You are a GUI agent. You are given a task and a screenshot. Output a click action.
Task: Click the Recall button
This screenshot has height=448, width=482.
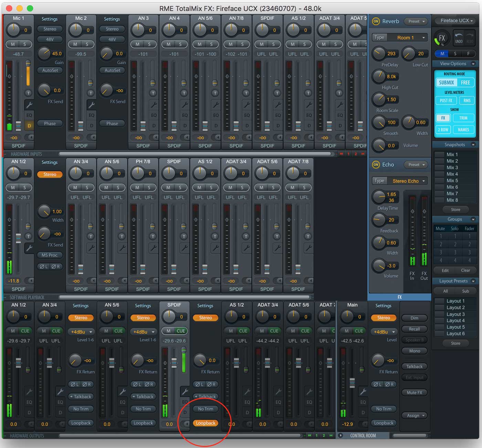[x=414, y=329]
